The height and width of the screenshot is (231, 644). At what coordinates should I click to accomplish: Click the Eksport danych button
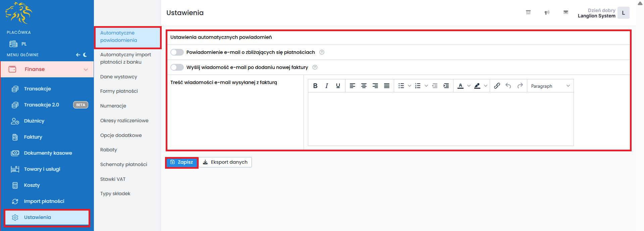[x=225, y=162]
